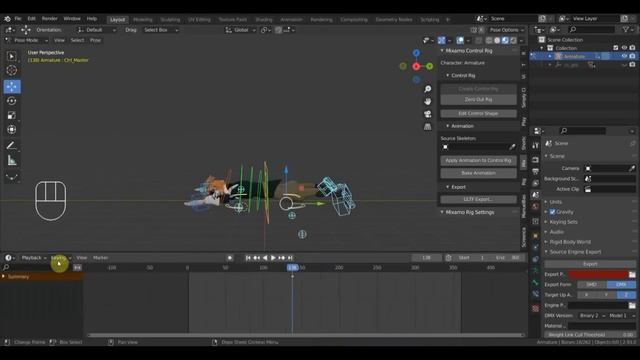
Task: Click the viewport pan hand icon
Action: 427,101
